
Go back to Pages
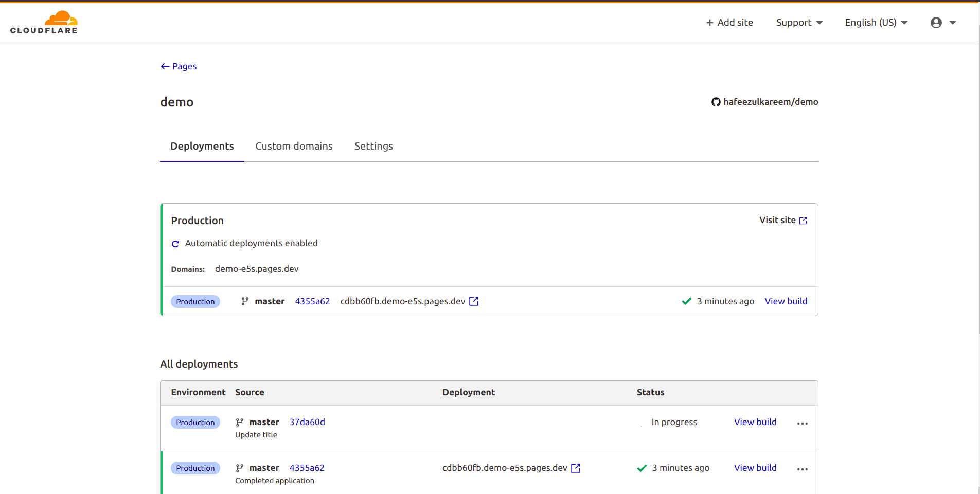click(x=179, y=66)
